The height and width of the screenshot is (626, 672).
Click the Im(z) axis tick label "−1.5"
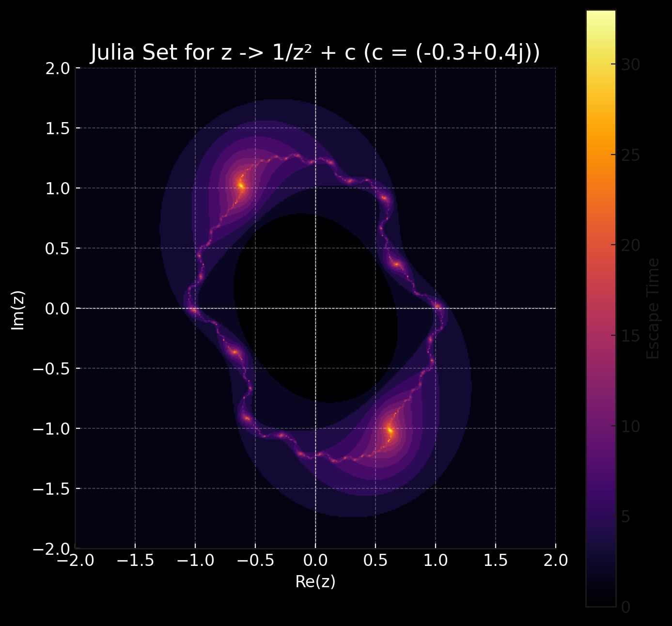[x=51, y=489]
